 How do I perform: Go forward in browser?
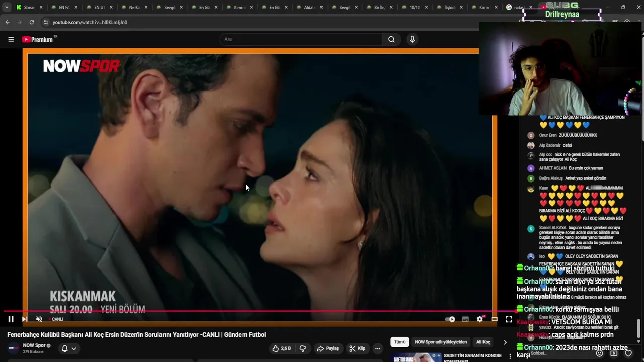[19, 22]
